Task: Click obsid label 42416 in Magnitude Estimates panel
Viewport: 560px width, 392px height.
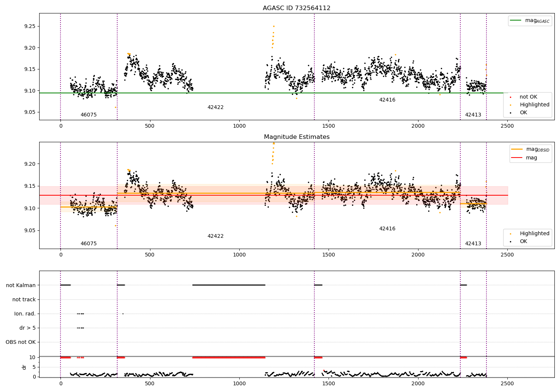Action: (x=387, y=229)
